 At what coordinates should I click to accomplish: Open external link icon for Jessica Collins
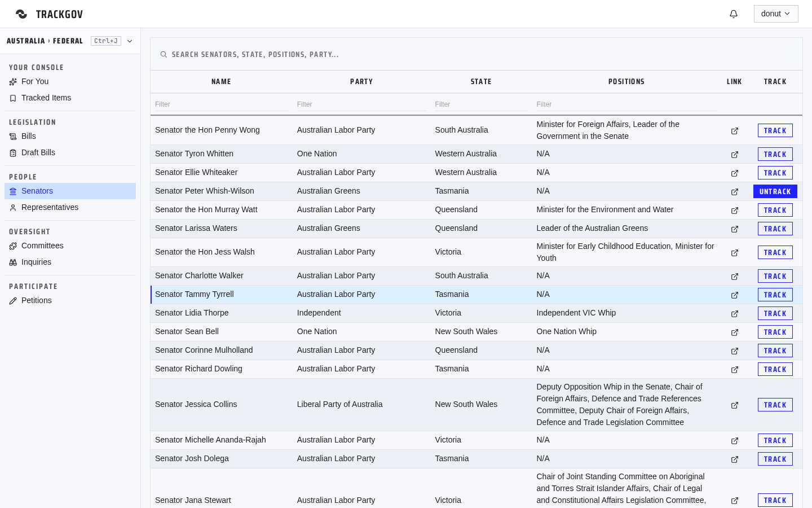point(735,405)
